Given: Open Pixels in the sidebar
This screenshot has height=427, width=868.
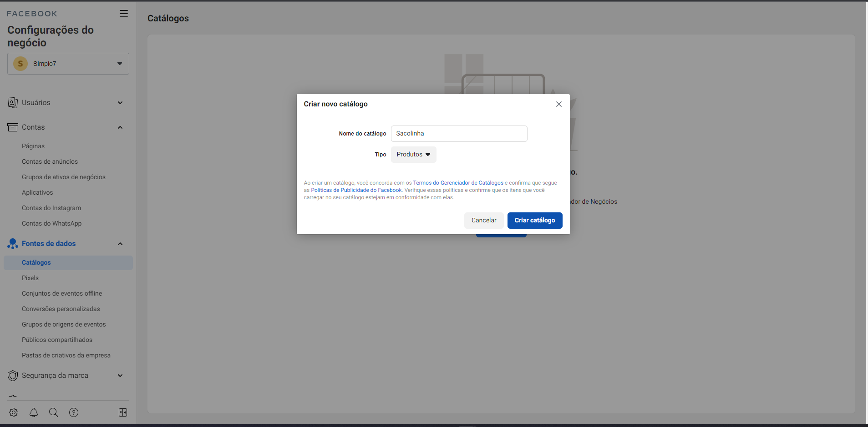Looking at the screenshot, I should pyautogui.click(x=30, y=278).
